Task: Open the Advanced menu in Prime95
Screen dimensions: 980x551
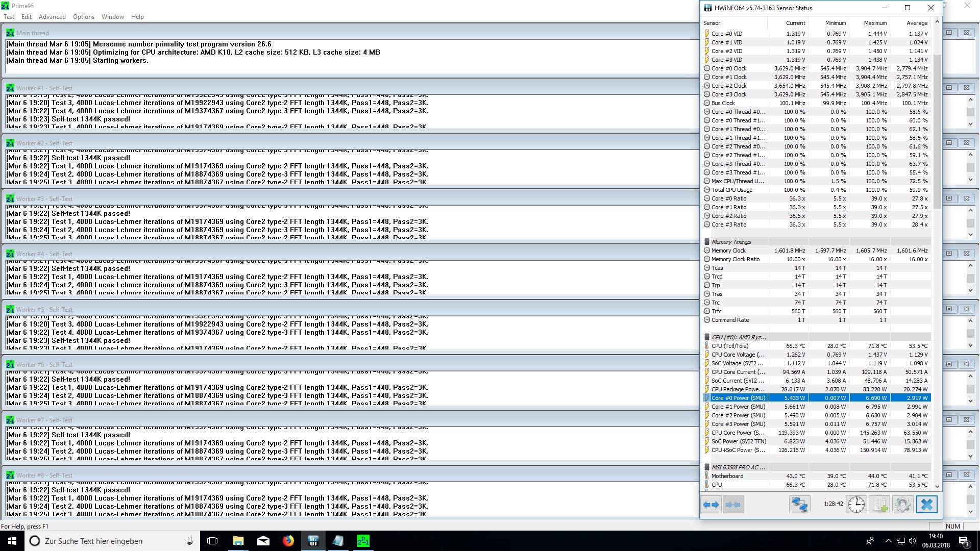Action: (x=52, y=17)
